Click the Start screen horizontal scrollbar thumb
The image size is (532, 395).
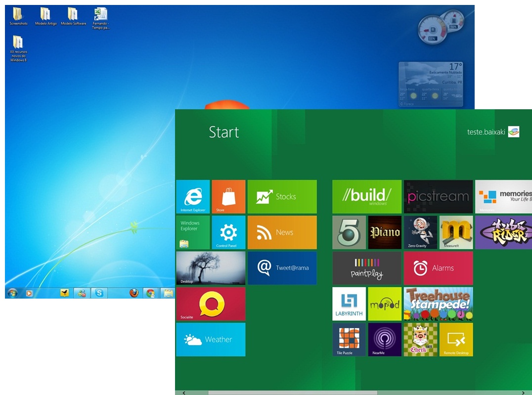coord(293,393)
